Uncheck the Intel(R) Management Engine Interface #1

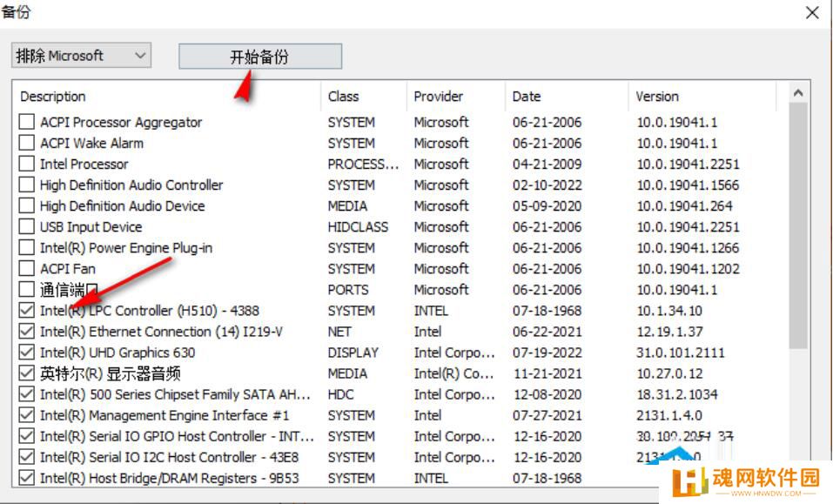[26, 415]
